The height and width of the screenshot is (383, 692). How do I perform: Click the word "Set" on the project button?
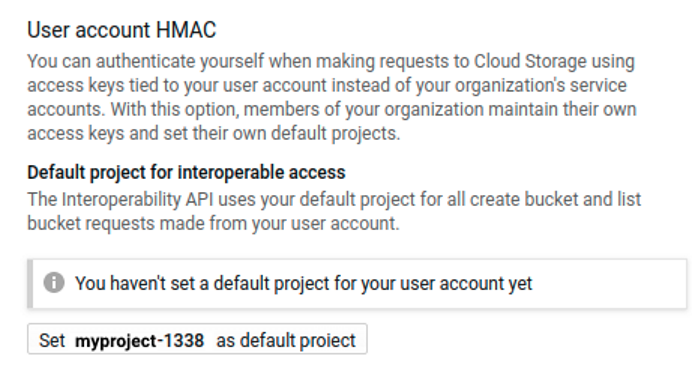52,341
